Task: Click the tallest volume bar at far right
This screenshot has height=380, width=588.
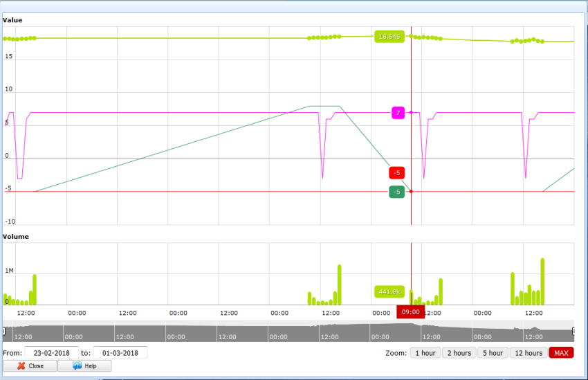Action: click(x=542, y=282)
